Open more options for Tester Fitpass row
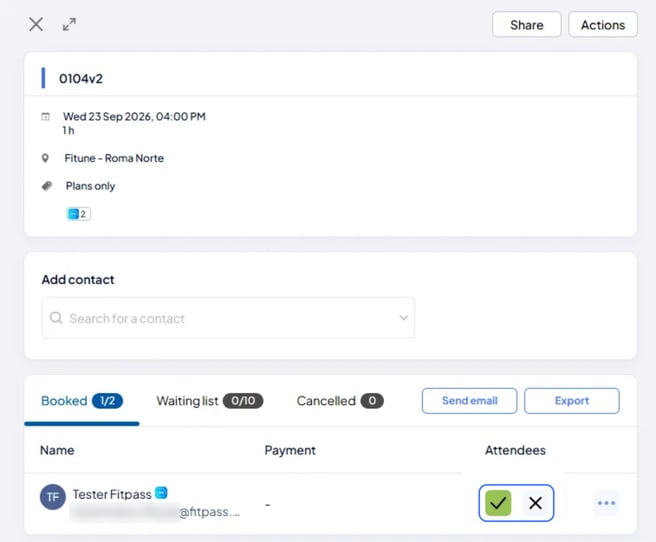The image size is (656, 542). [606, 503]
